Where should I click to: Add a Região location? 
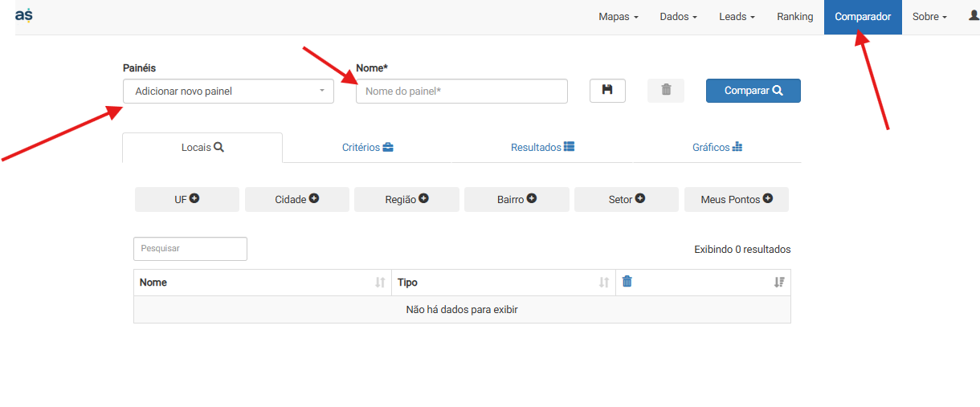coord(406,199)
